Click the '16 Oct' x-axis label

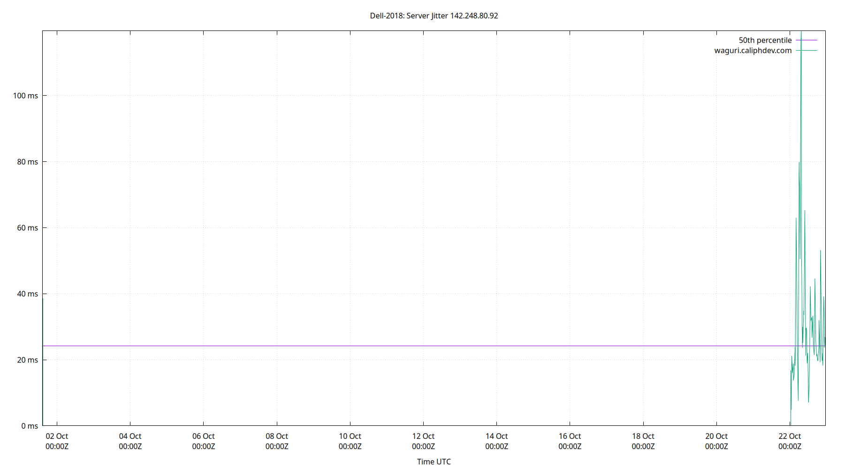(x=570, y=436)
